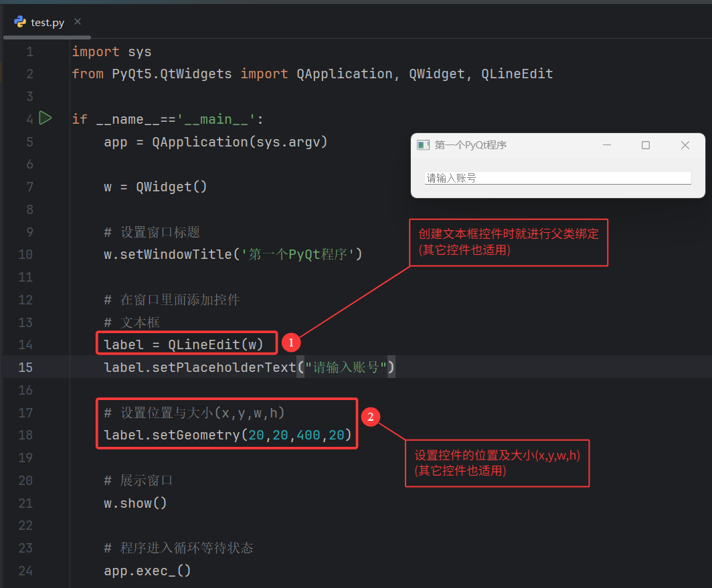
Task: Maximize the 第一个PyQt程序 window
Action: point(645,145)
